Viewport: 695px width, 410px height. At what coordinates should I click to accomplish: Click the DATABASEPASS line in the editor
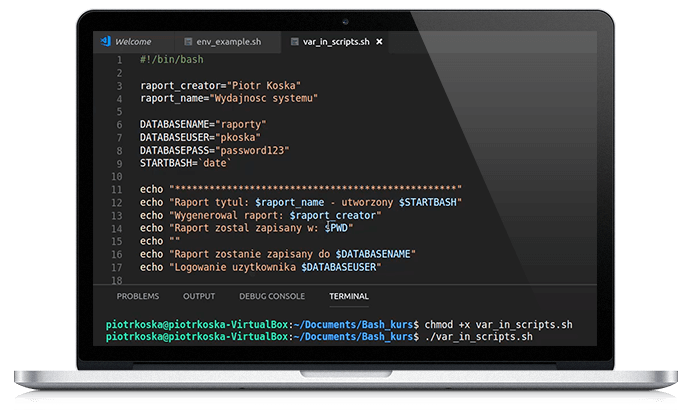pyautogui.click(x=214, y=150)
